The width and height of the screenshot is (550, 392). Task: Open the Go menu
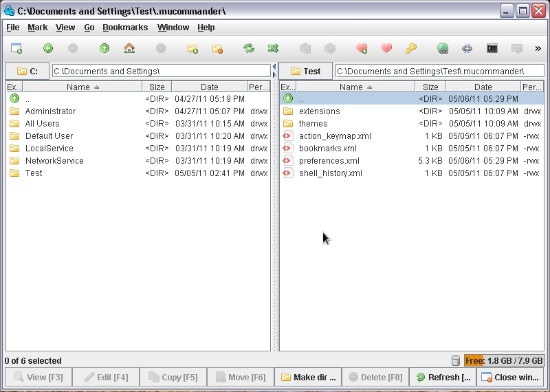coord(89,28)
